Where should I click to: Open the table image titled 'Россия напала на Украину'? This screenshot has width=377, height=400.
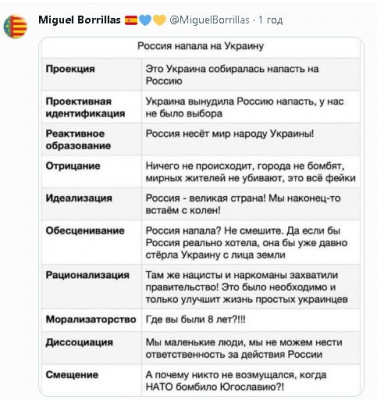click(201, 217)
